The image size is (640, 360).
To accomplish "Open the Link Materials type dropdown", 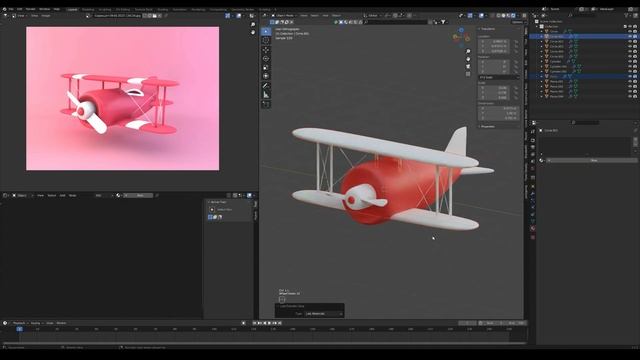I will pyautogui.click(x=323, y=314).
